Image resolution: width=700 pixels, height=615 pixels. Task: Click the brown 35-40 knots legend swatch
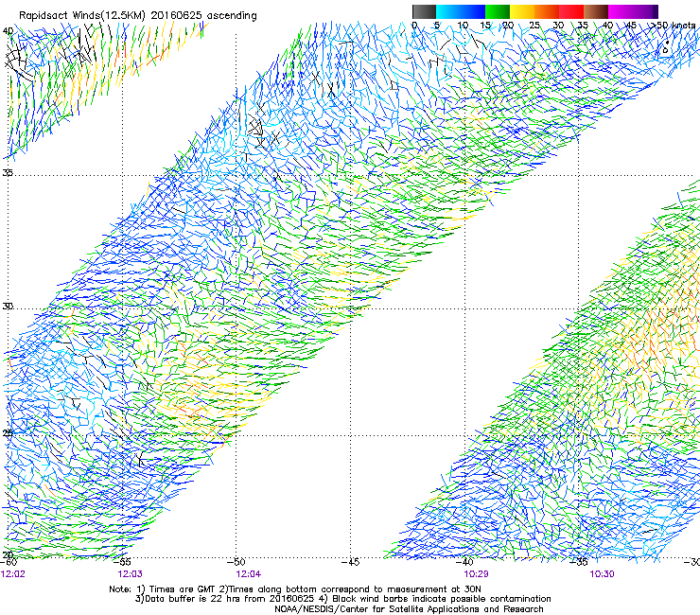[596, 11]
